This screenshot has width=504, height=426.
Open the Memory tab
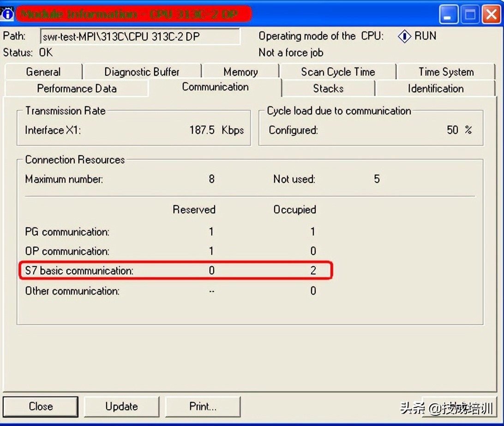click(x=240, y=72)
